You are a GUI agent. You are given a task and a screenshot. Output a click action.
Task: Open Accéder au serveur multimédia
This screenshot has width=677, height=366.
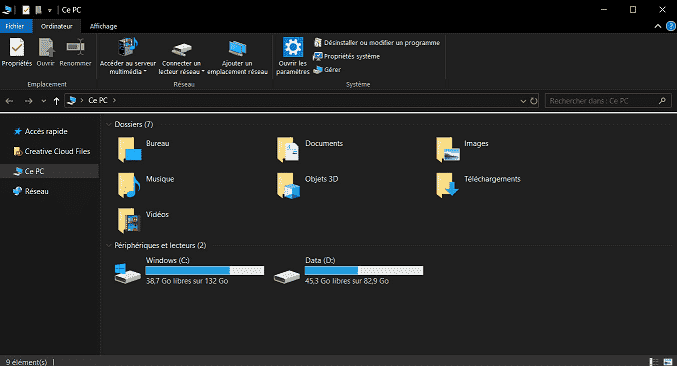click(128, 56)
